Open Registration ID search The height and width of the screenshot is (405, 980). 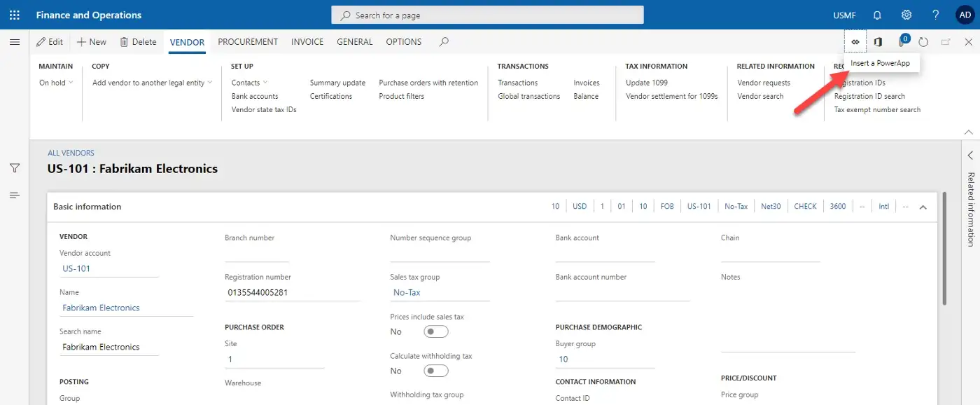pos(869,96)
